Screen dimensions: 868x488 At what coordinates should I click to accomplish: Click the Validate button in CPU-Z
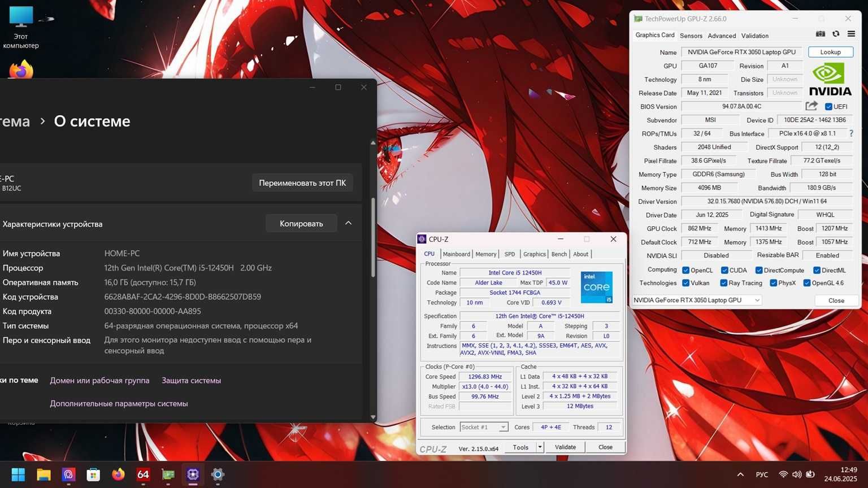[x=565, y=447]
